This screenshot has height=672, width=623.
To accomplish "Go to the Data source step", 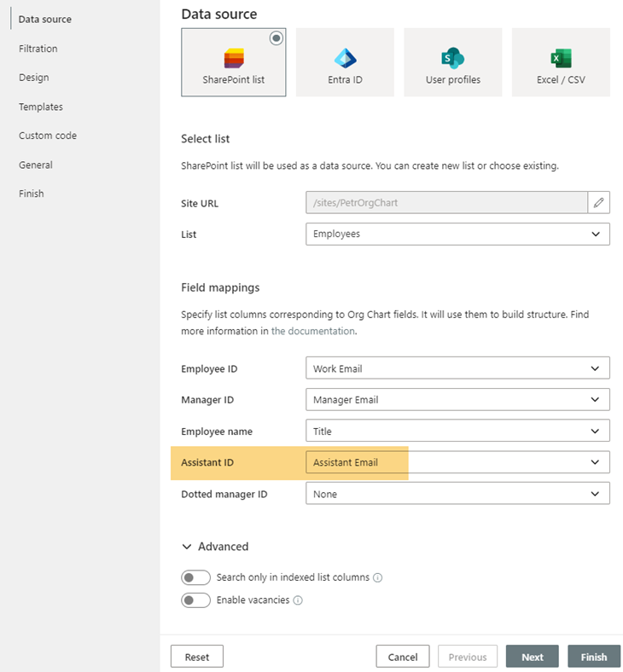I will pyautogui.click(x=45, y=20).
